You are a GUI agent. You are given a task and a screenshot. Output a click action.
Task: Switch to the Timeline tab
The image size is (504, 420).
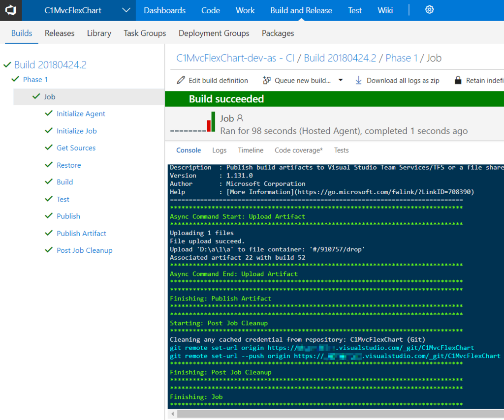251,150
